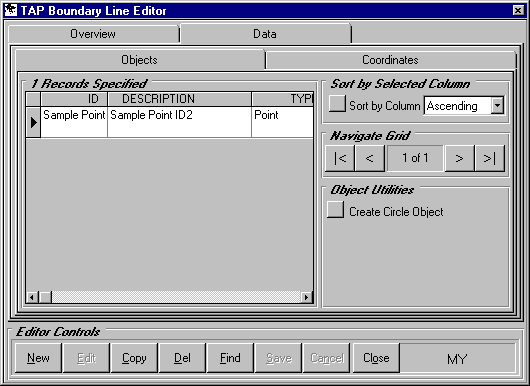Image resolution: width=530 pixels, height=386 pixels.
Task: Select the Data tab
Action: pyautogui.click(x=265, y=33)
